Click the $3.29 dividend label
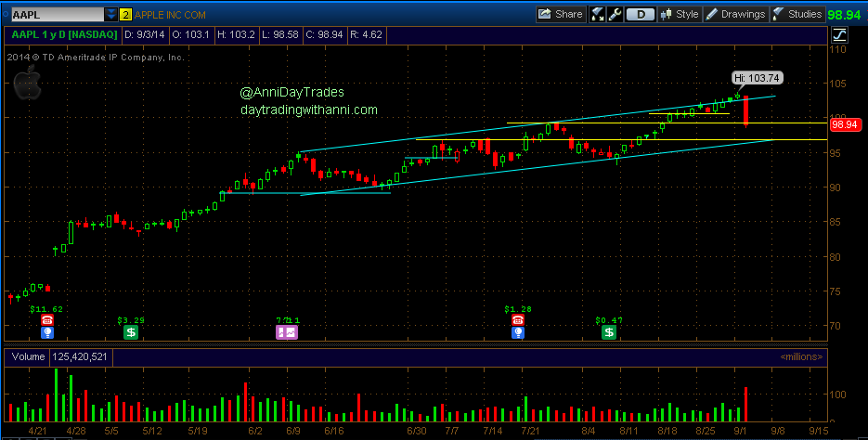 (x=131, y=320)
